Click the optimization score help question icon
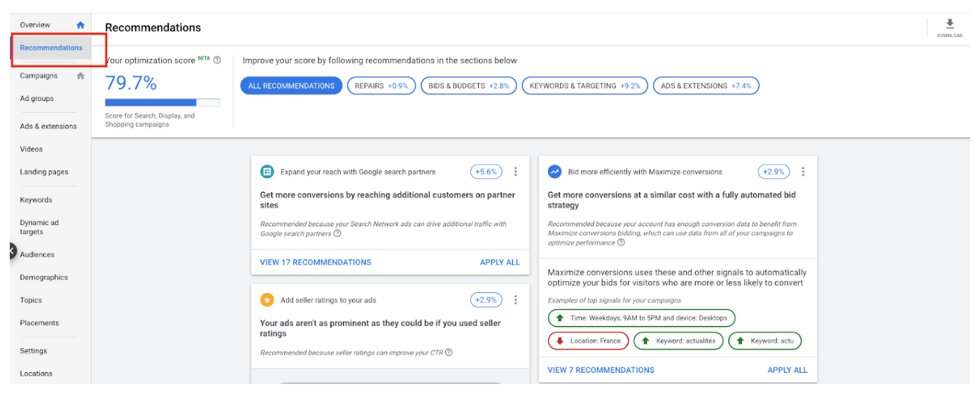The height and width of the screenshot is (398, 980). tap(217, 60)
